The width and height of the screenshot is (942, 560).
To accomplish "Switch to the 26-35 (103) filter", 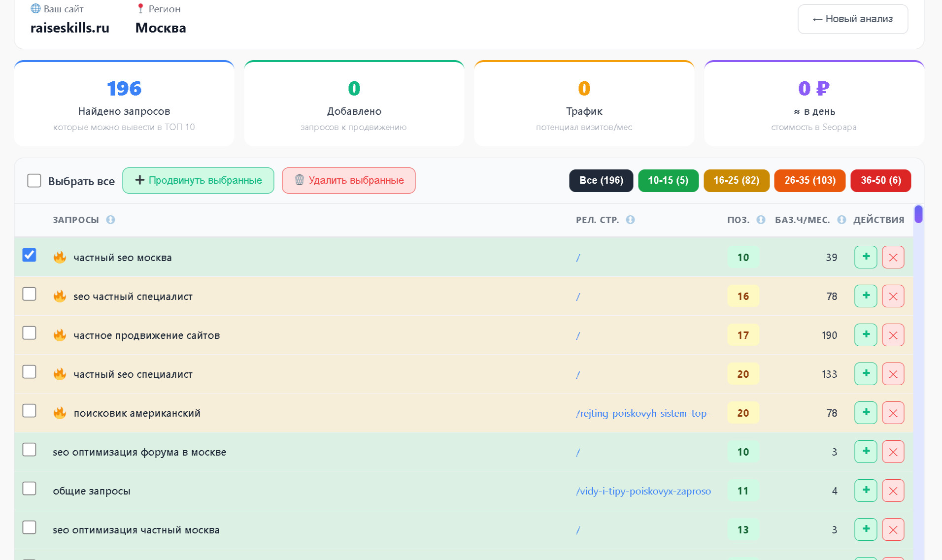I will coord(809,180).
